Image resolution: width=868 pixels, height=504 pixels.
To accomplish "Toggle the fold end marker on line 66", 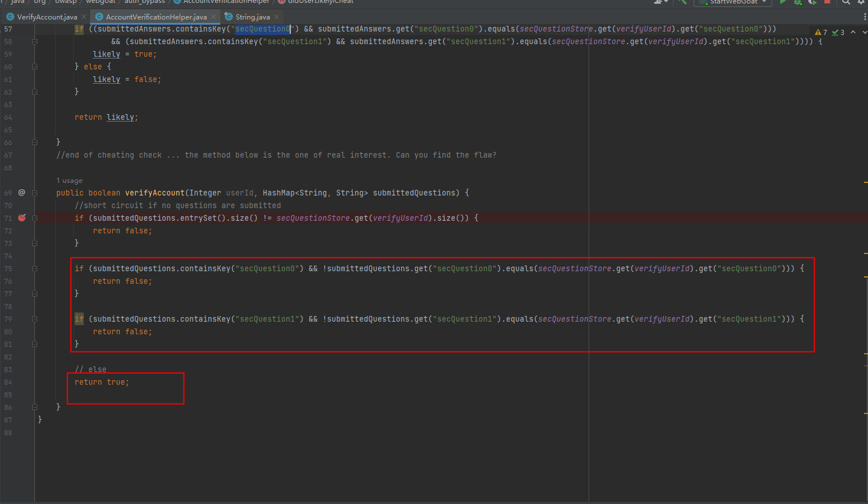I will click(35, 142).
